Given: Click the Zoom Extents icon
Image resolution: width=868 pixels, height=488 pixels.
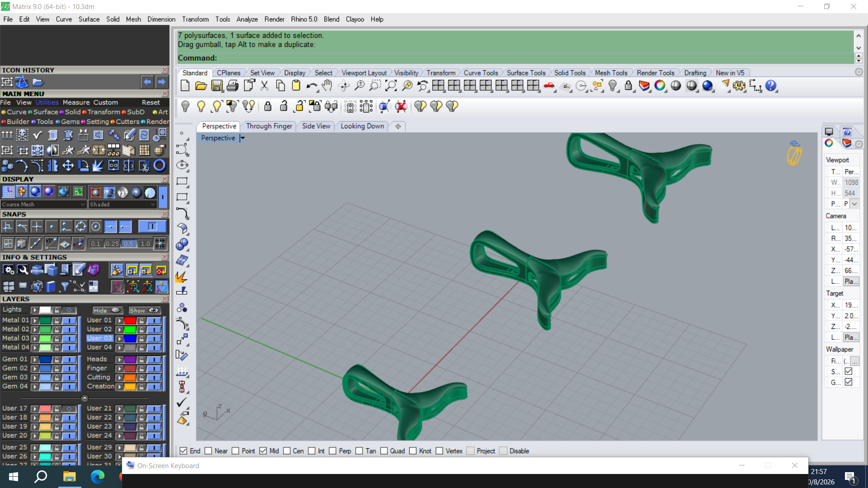Looking at the screenshot, I should tap(391, 86).
